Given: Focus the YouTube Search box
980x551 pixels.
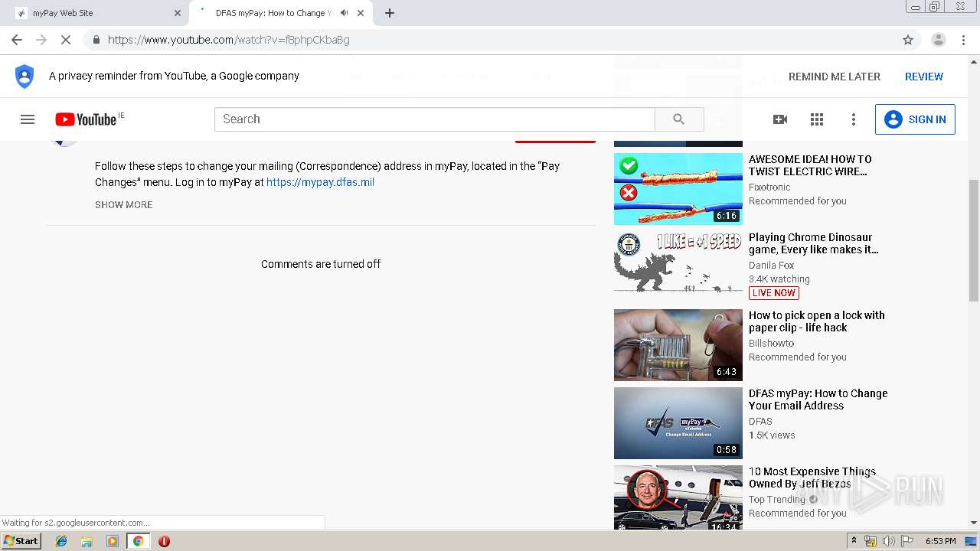Looking at the screenshot, I should [435, 119].
